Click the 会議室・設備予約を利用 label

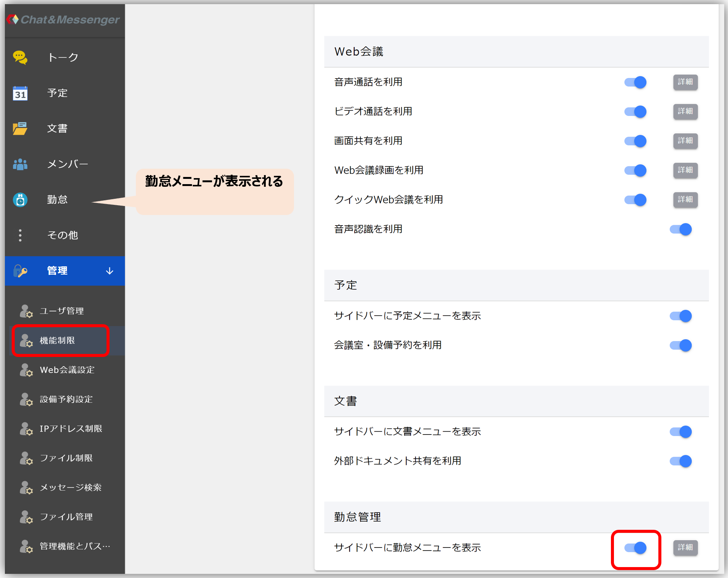(x=388, y=345)
